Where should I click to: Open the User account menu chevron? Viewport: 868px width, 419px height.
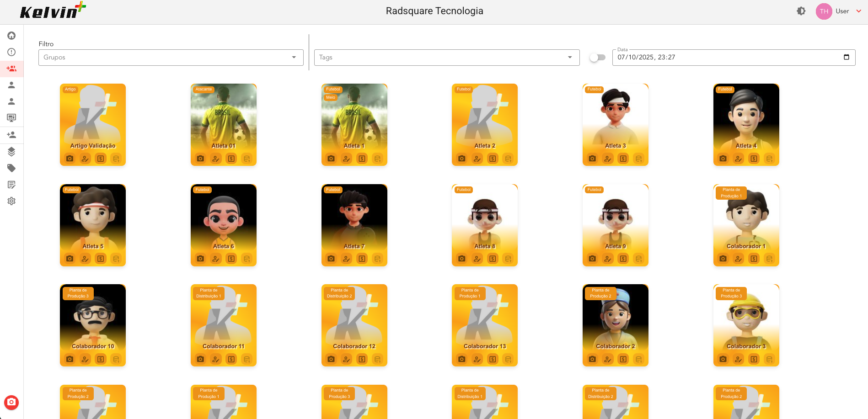(858, 11)
